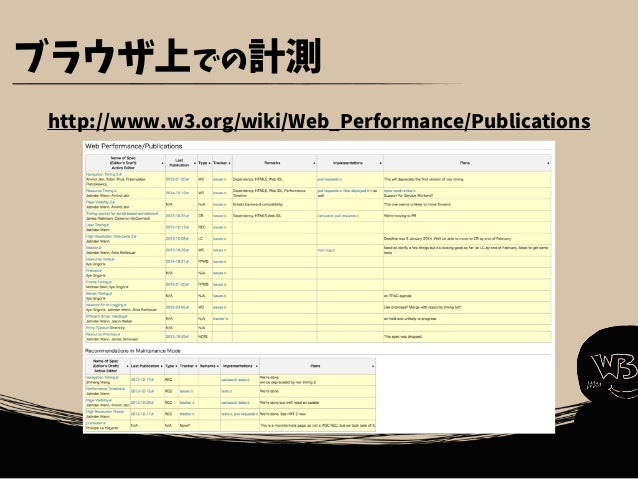Open issues link in User Timing row
Screen dimensions: 638x479
[x=220, y=227]
